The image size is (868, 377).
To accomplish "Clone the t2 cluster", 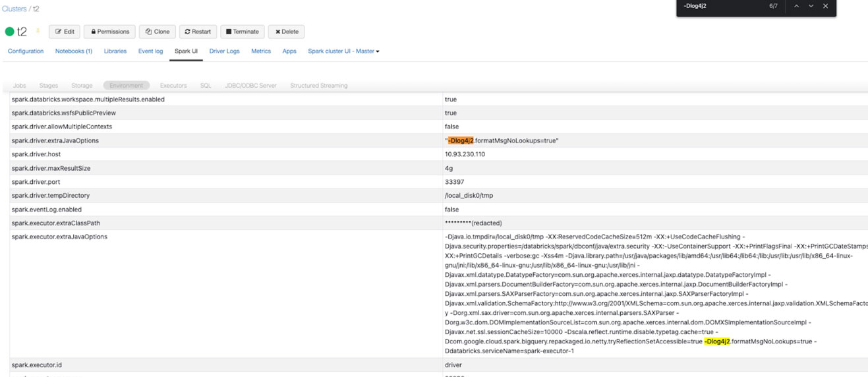I will [x=158, y=32].
